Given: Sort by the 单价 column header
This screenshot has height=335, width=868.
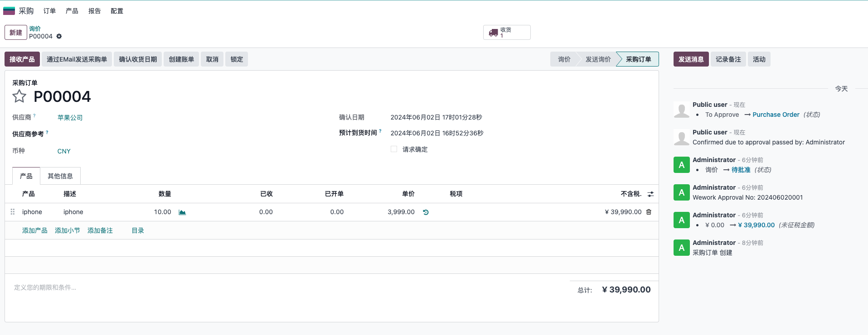Looking at the screenshot, I should click(x=408, y=194).
